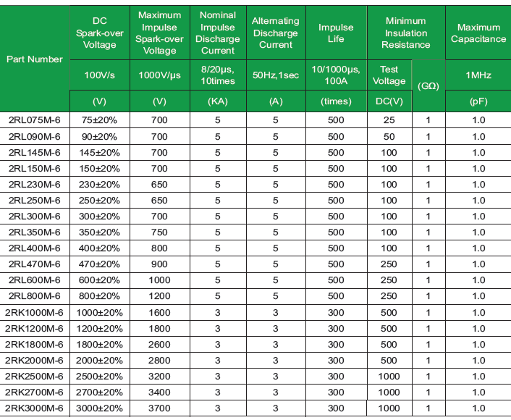Select part number 2RL300M-6
511x420 pixels.
pyautogui.click(x=35, y=217)
